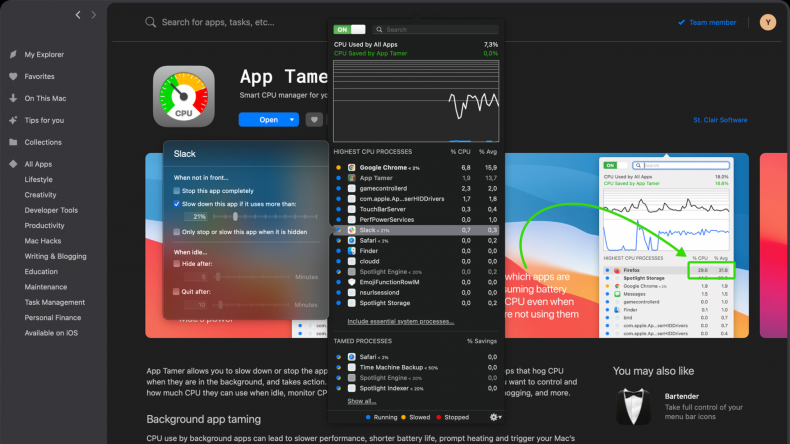The height and width of the screenshot is (444, 790).
Task: Open the gear settings dropdown menu
Action: [495, 417]
